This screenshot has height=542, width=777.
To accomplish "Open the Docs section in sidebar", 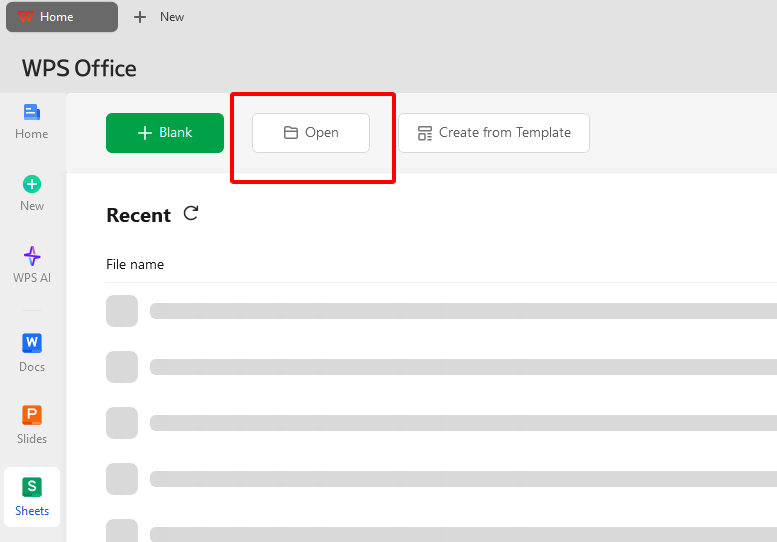I will click(32, 352).
